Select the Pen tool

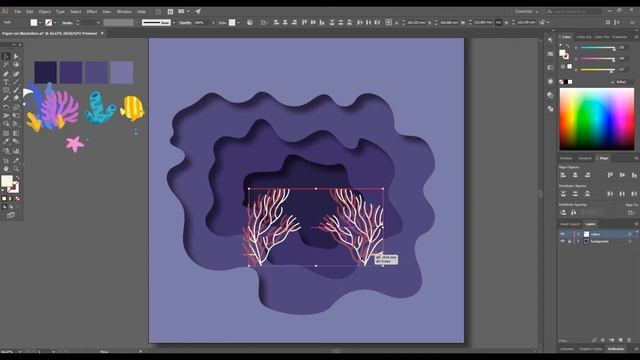tap(6, 74)
